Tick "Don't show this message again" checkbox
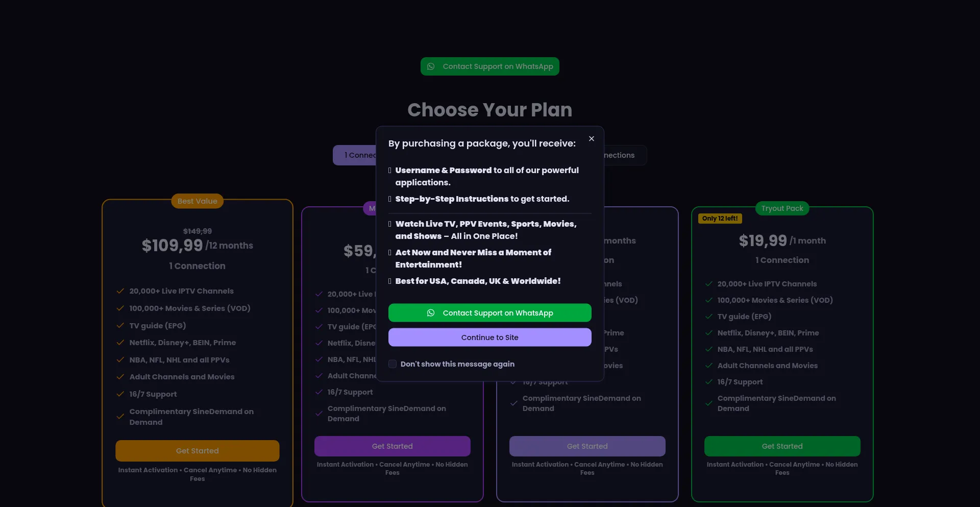 [393, 364]
